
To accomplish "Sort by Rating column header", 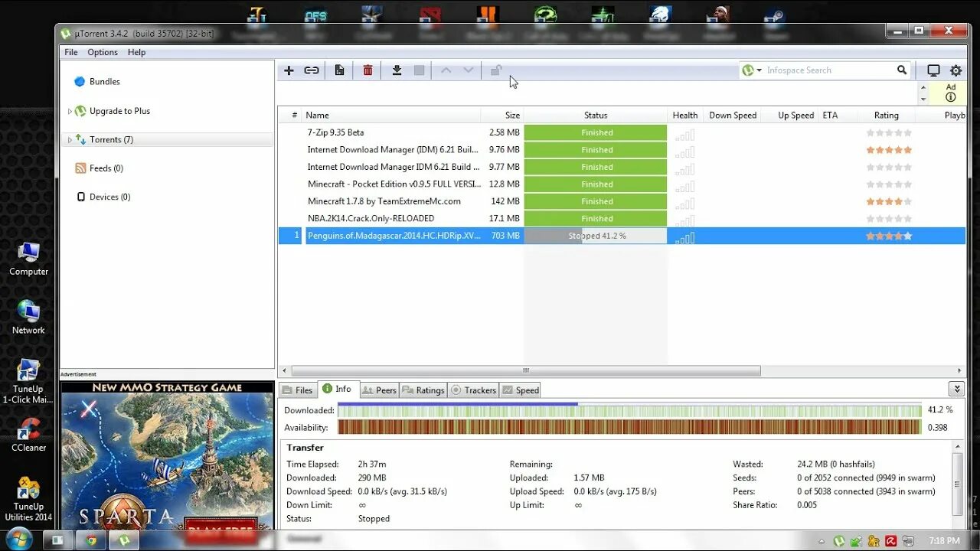I will point(887,116).
